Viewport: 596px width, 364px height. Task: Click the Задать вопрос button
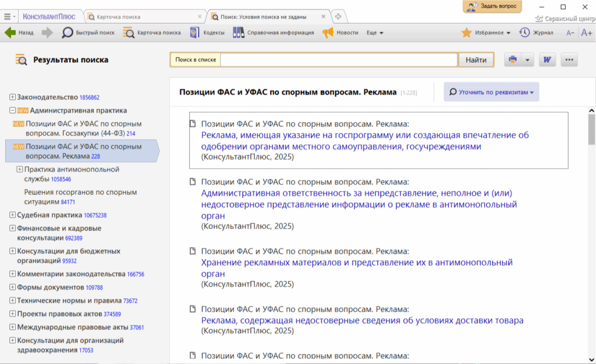click(x=492, y=6)
